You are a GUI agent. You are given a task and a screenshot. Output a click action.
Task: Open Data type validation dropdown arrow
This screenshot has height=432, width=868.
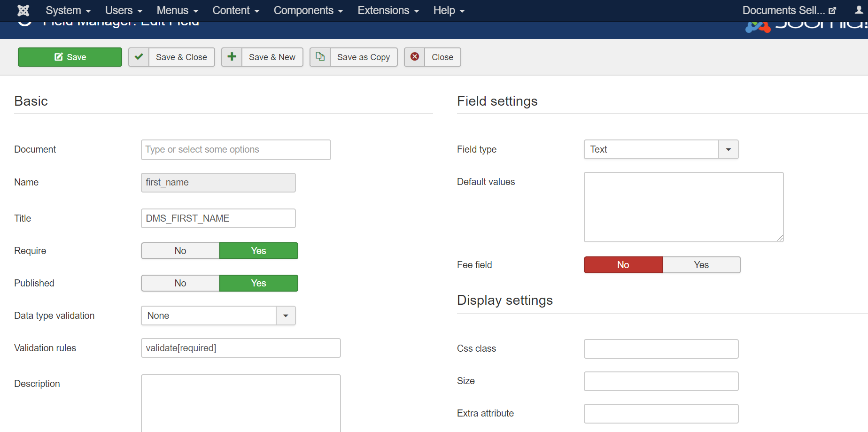click(x=286, y=316)
